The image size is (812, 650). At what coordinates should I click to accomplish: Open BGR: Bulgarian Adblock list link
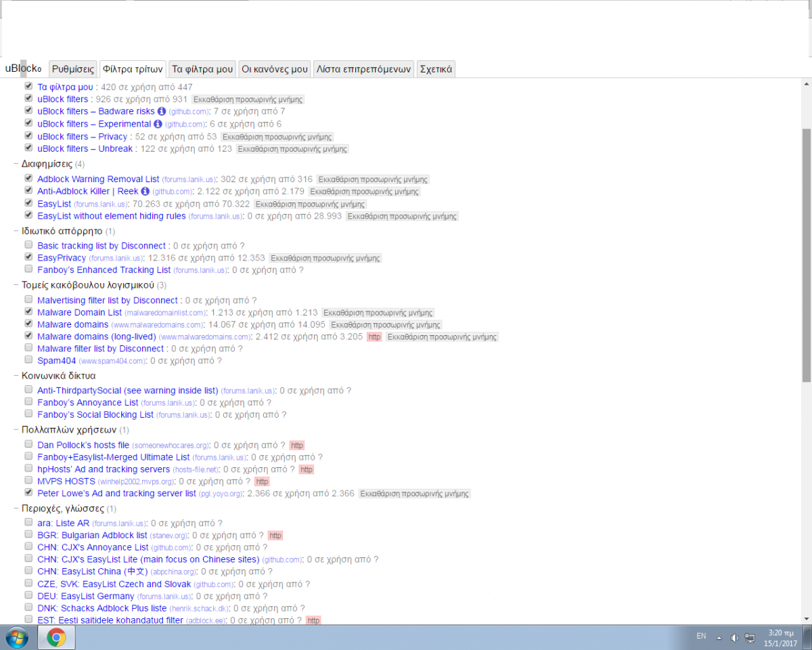[x=92, y=535]
